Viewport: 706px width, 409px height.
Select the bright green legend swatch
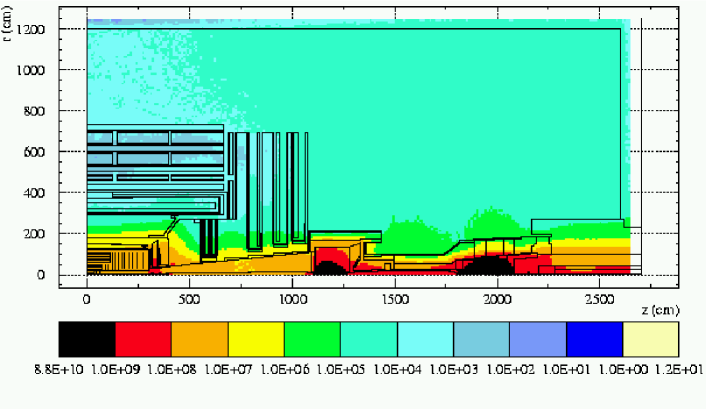312,339
